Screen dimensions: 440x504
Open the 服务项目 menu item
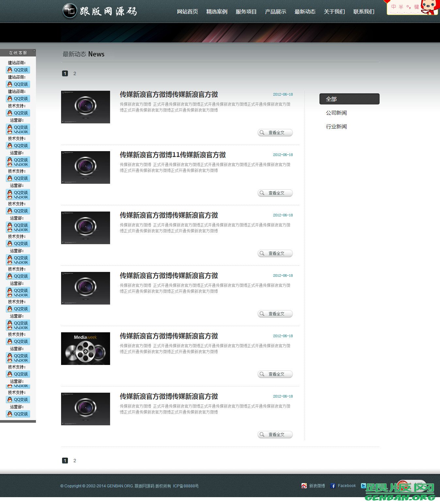246,12
